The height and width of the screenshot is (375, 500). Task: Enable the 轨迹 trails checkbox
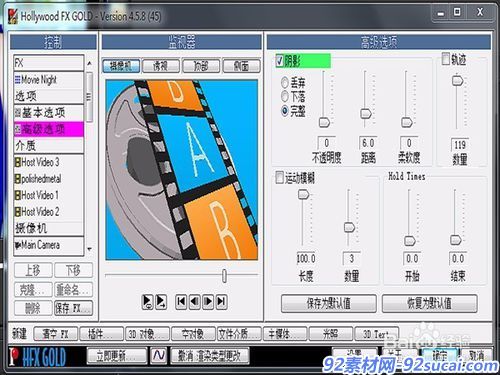point(446,59)
